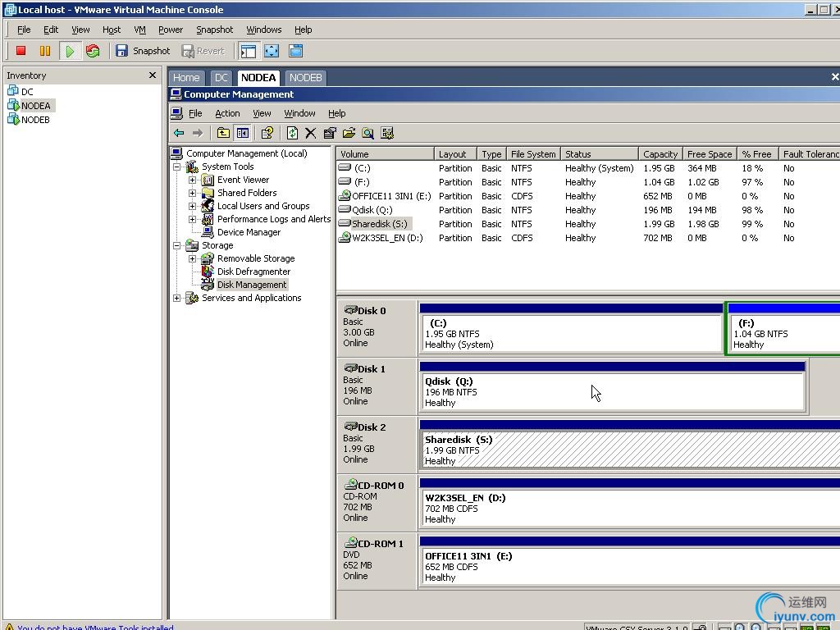Image resolution: width=840 pixels, height=630 pixels.
Task: Click the Up one level folder icon
Action: pos(223,133)
